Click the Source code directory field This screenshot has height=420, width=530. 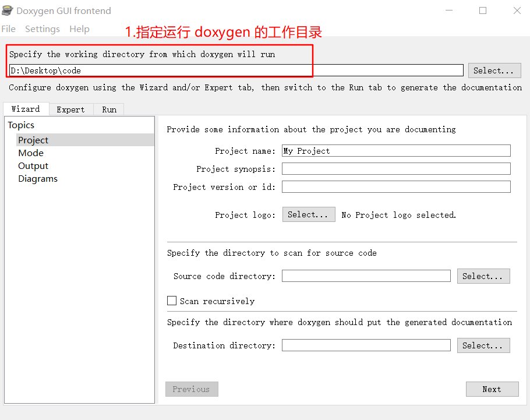click(366, 276)
